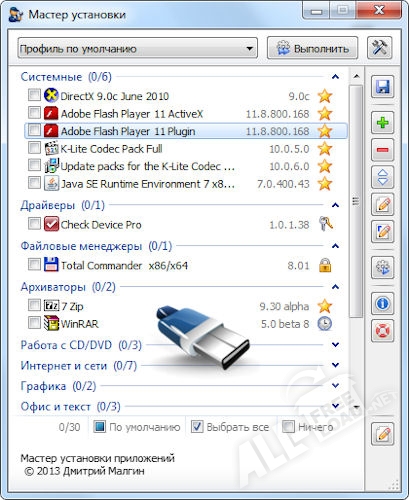Check Adobe Flash Player 11 Plugin checkbox
Viewport: 409px width, 500px height.
click(34, 130)
